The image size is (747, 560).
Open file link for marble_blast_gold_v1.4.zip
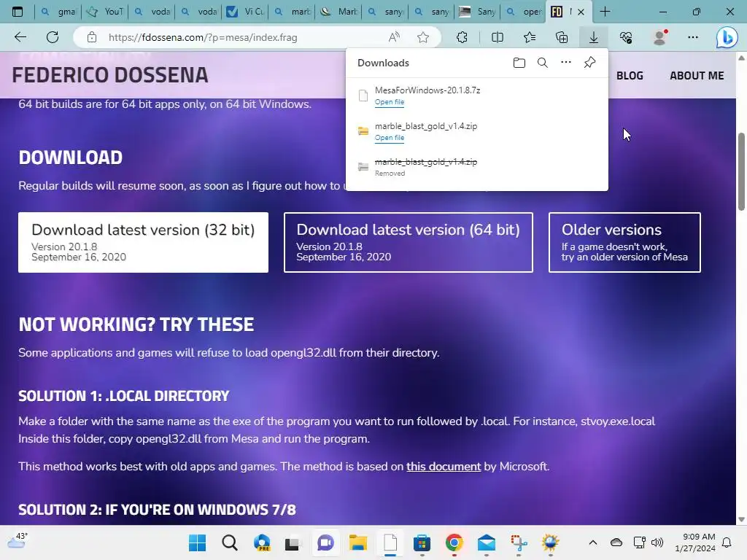[390, 138]
